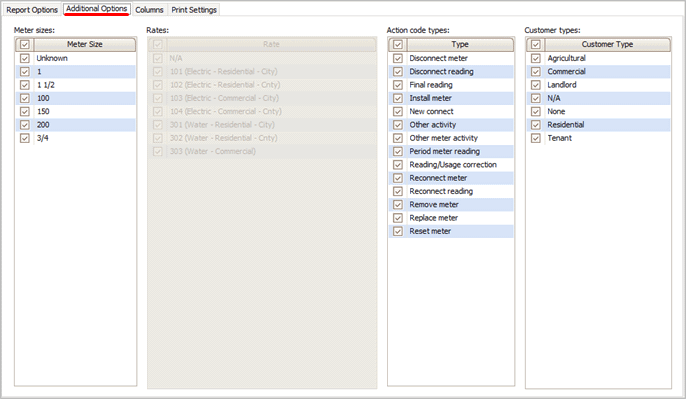Screen dimensions: 686x399
Task: Uncheck the Replace meter checkbox
Action: point(398,218)
